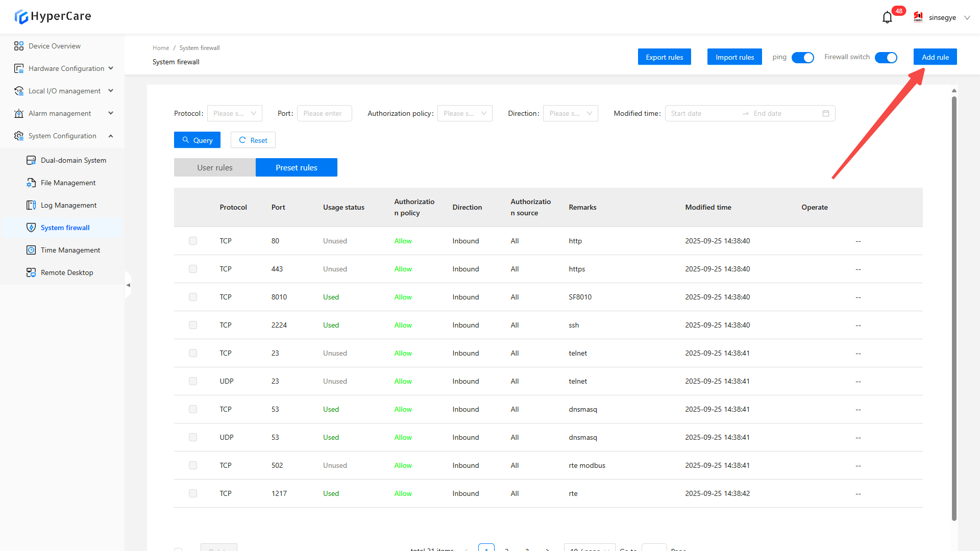The height and width of the screenshot is (551, 980).
Task: Turn off the Firewall switch
Action: pyautogui.click(x=886, y=58)
